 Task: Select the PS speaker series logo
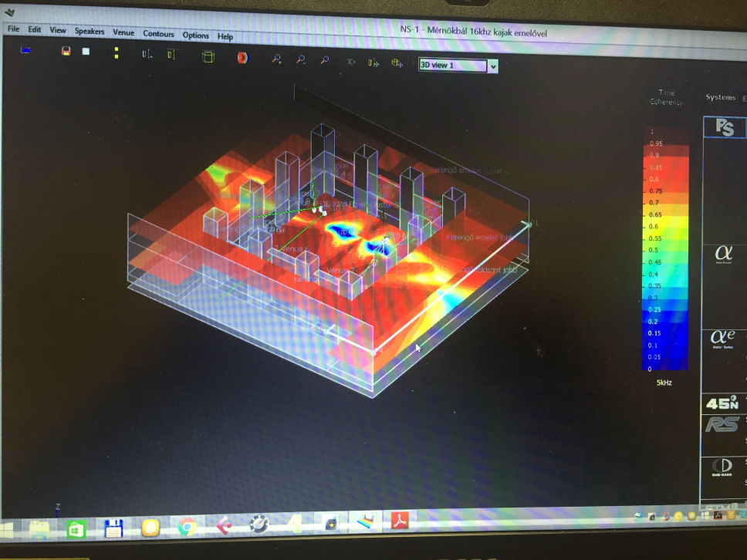(724, 127)
